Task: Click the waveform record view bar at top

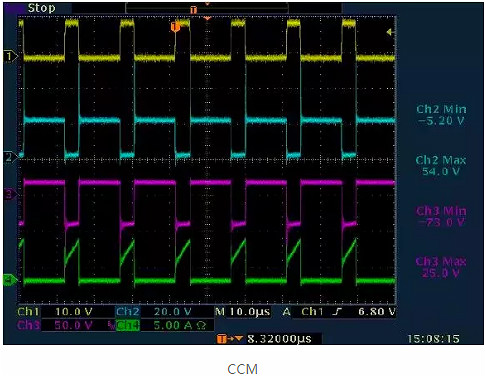Action: (207, 8)
